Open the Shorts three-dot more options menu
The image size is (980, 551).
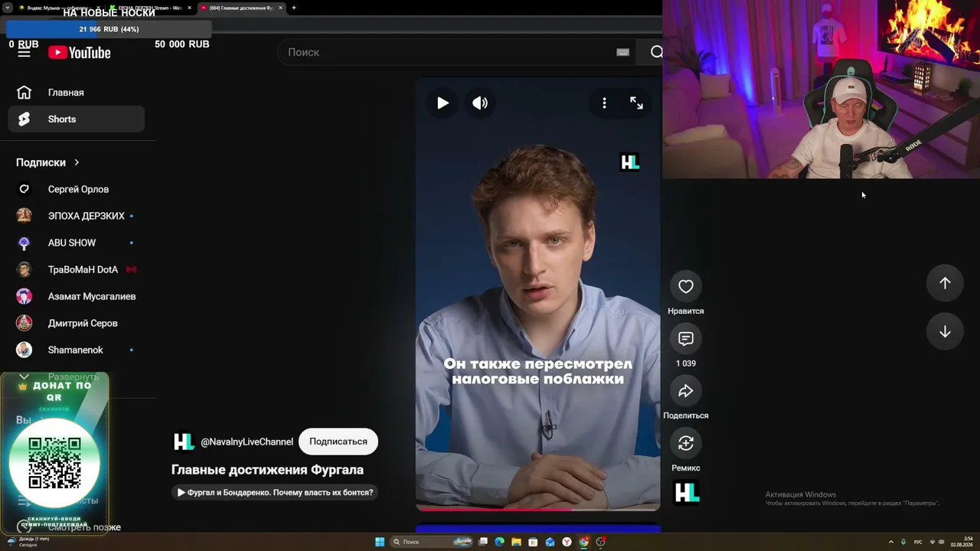pyautogui.click(x=604, y=103)
